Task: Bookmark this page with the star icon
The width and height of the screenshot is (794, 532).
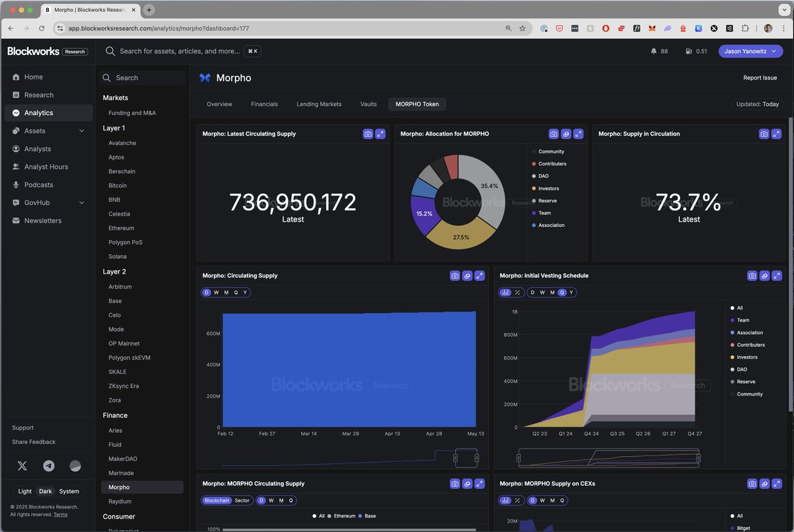Action: pyautogui.click(x=522, y=28)
